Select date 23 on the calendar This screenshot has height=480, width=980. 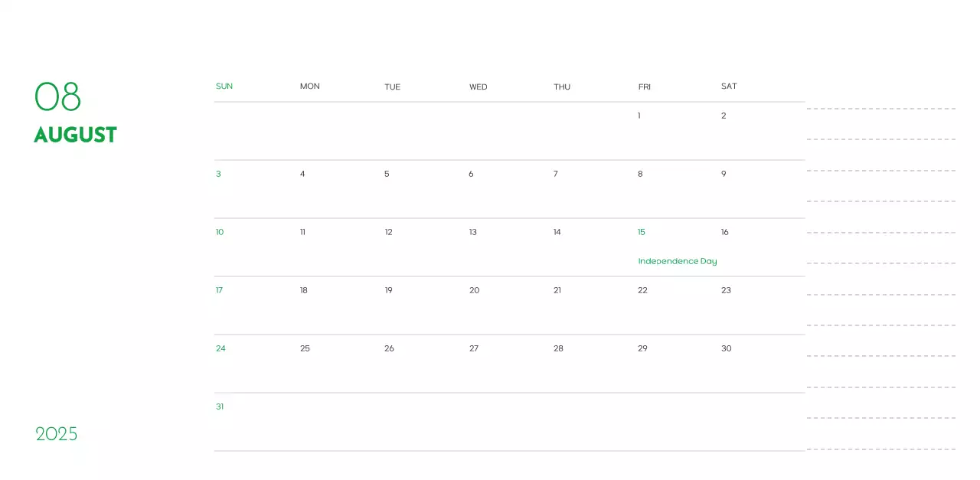pos(726,289)
